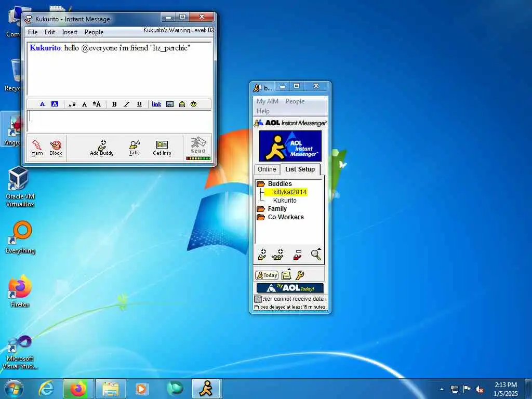Select the Firefox desktop shortcut
Viewport: 532px width, 399px height.
coord(20,291)
